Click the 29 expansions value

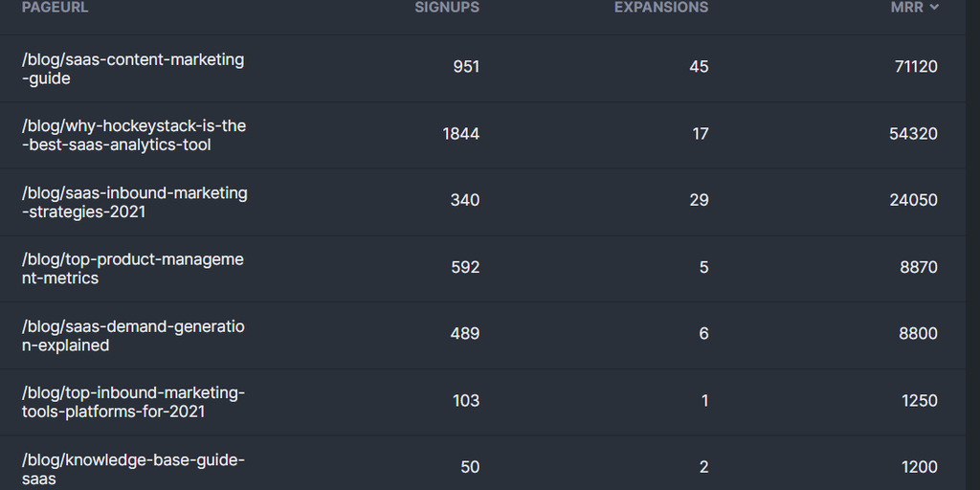(699, 200)
